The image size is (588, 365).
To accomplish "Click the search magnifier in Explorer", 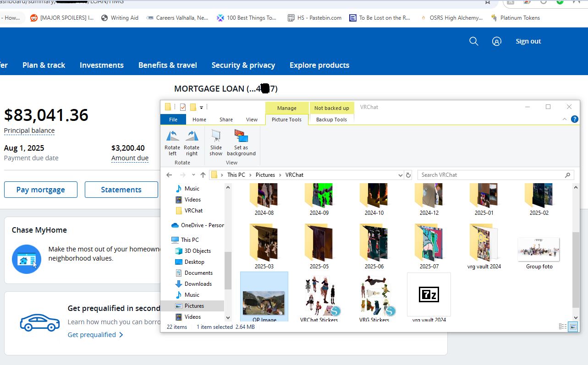I will pos(567,175).
